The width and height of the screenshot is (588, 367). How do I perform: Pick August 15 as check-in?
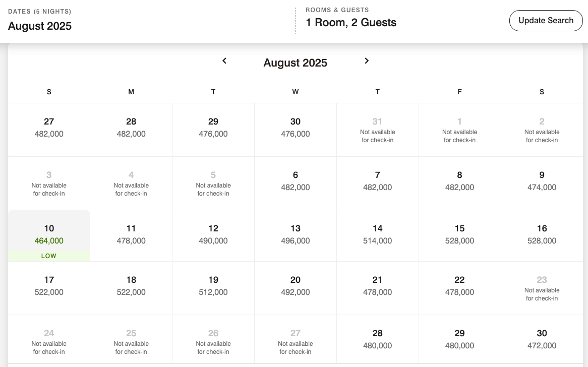point(459,235)
